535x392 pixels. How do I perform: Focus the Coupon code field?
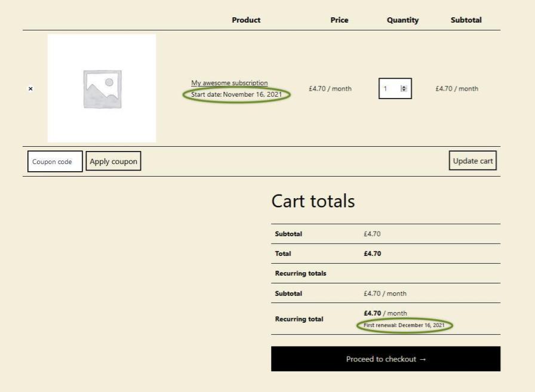[x=55, y=161]
